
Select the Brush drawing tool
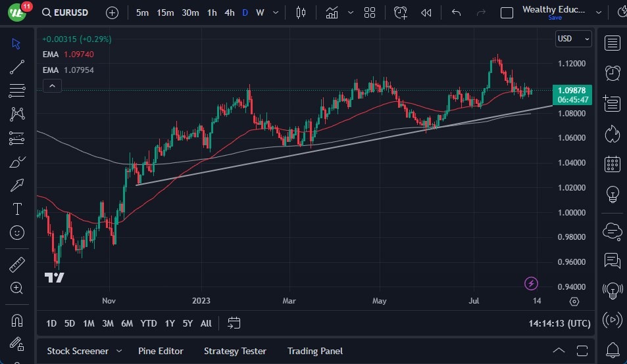(x=17, y=162)
